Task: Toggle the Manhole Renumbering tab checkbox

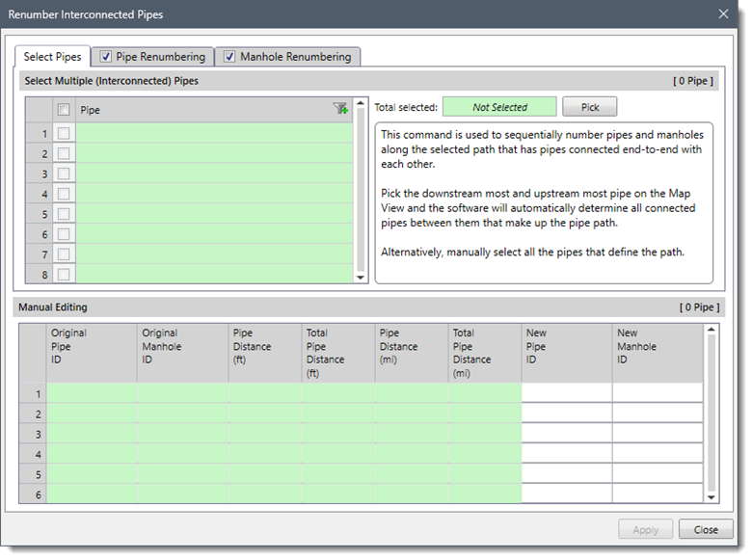Action: 229,57
